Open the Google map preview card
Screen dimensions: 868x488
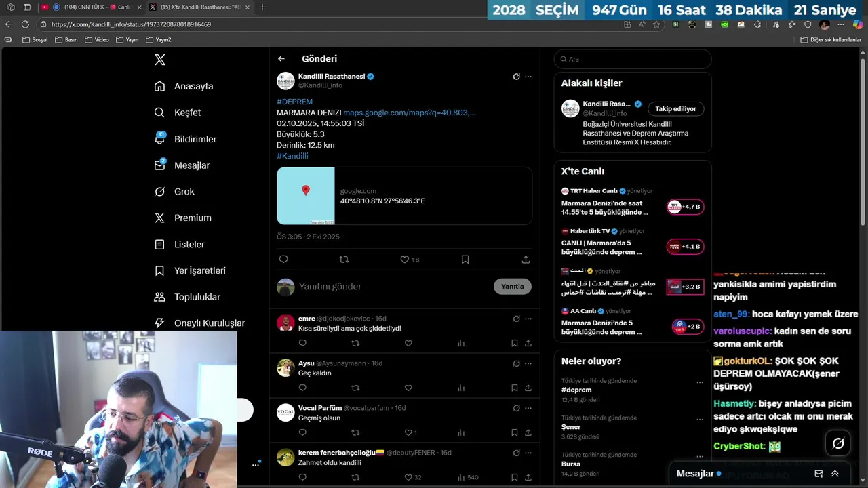click(404, 196)
